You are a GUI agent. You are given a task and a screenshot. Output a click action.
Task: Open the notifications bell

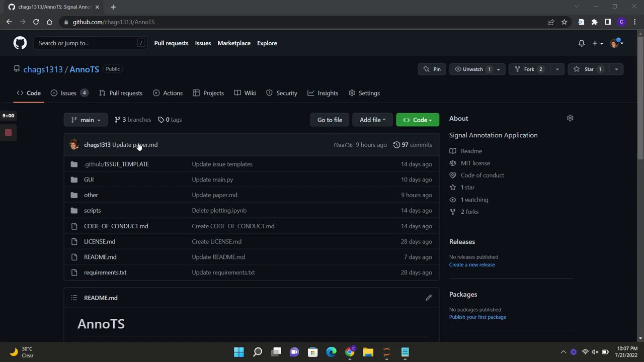pyautogui.click(x=582, y=43)
